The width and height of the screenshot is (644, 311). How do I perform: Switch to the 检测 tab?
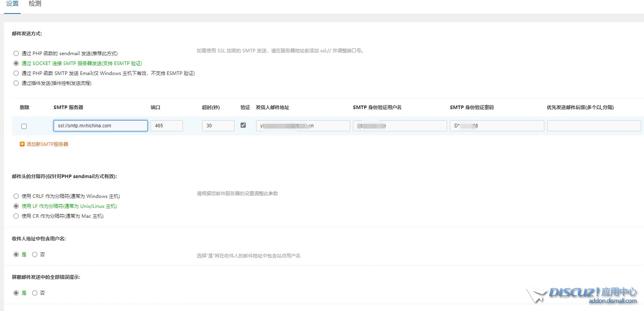tap(35, 4)
